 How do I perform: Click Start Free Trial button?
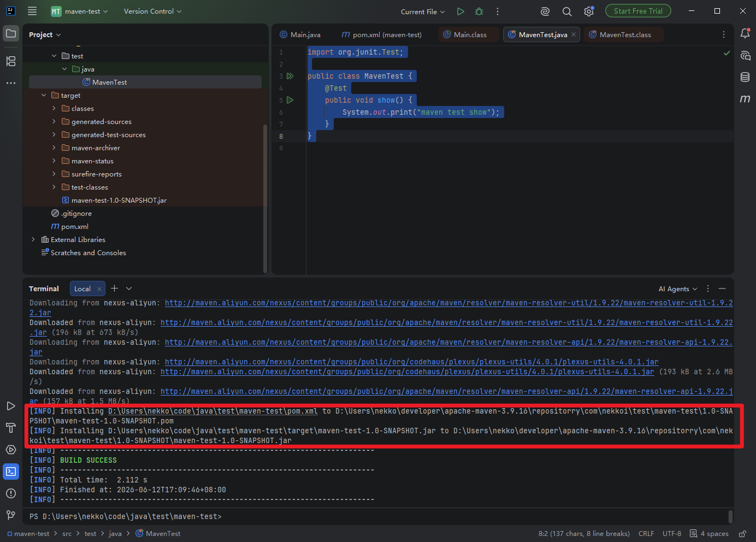pos(638,11)
